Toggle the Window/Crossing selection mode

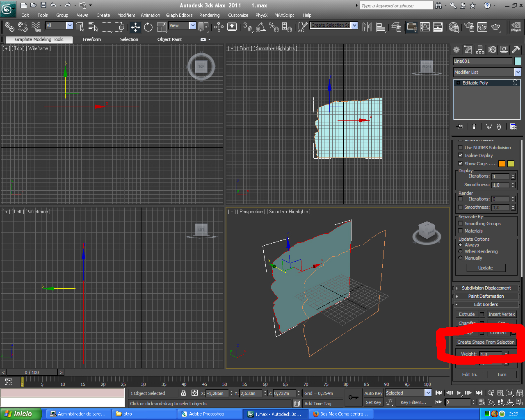(120, 27)
